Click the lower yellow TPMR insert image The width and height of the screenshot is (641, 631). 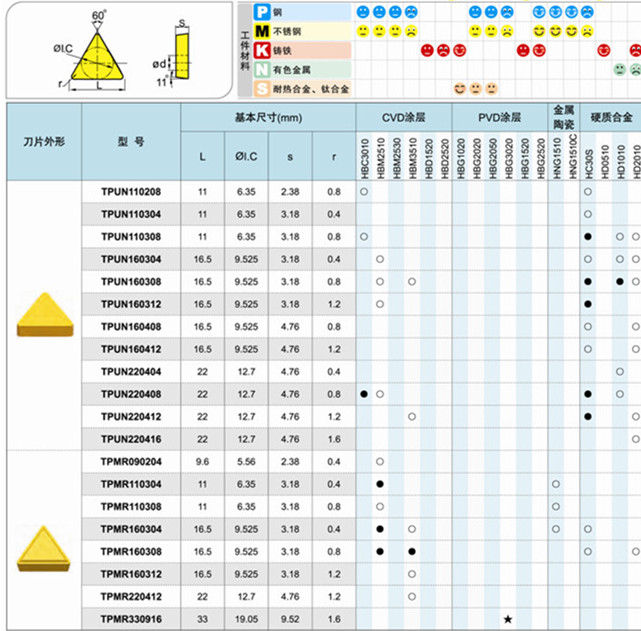(43, 547)
